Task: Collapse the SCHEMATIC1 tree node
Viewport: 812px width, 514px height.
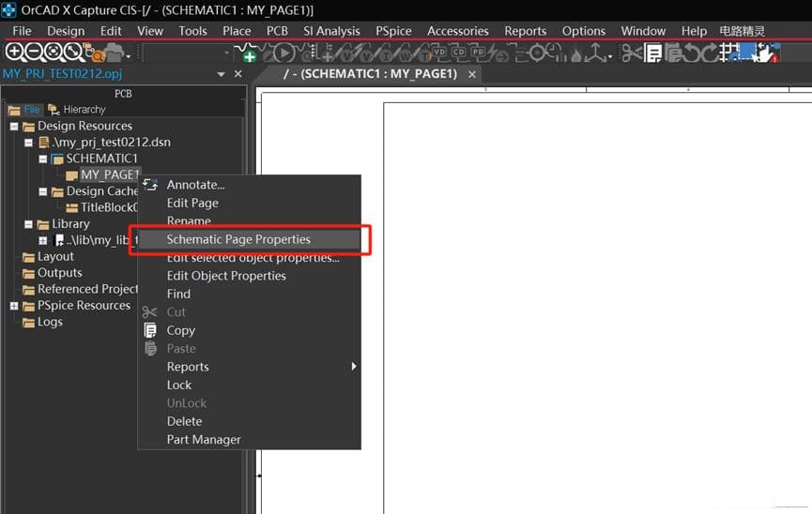Action: tap(43, 159)
